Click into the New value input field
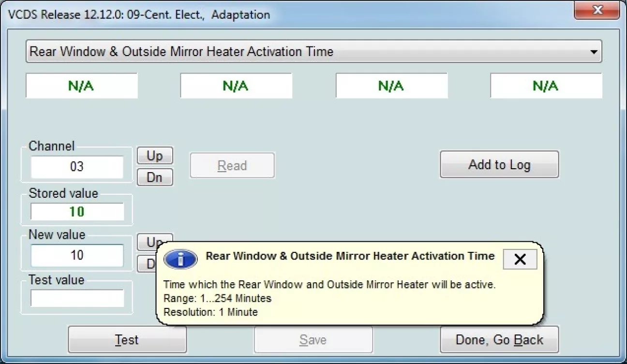 (77, 255)
